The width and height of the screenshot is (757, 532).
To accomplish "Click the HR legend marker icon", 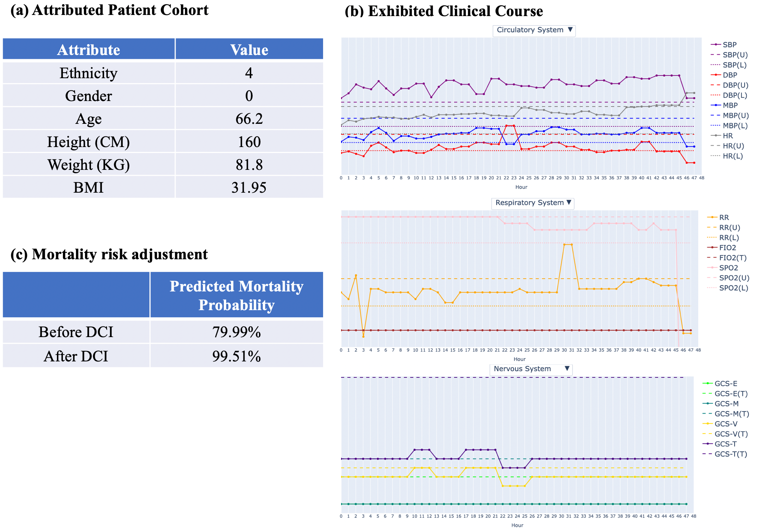I will pyautogui.click(x=715, y=136).
